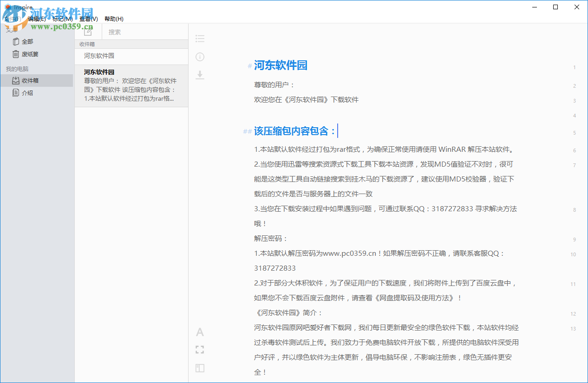Open font settings with the A icon
Image resolution: width=588 pixels, height=383 pixels.
coord(200,332)
